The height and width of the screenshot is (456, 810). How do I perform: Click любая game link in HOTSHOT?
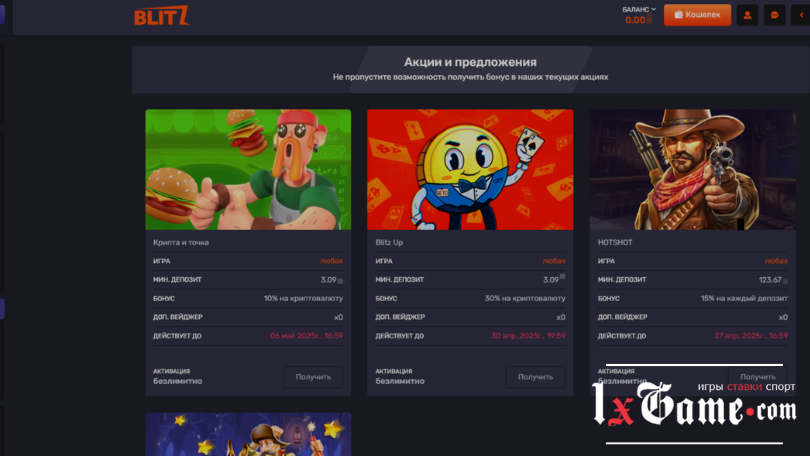[776, 261]
